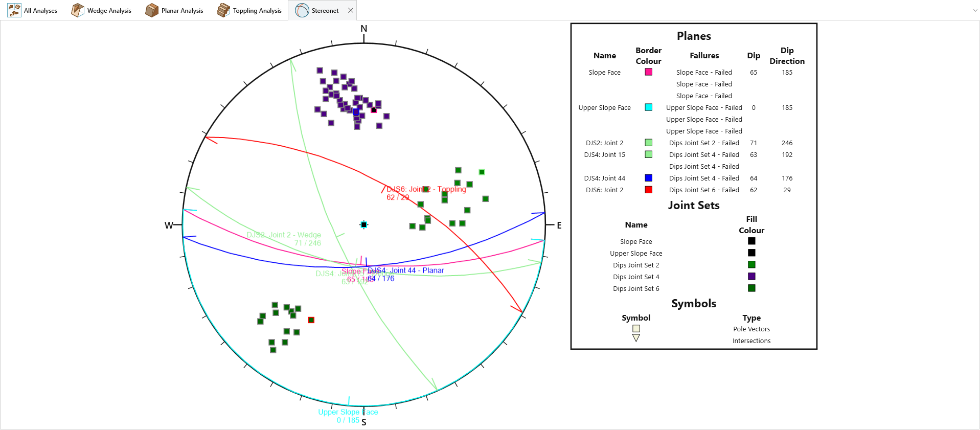Click the Planar Analysis block icon
The image size is (980, 430).
tap(152, 10)
